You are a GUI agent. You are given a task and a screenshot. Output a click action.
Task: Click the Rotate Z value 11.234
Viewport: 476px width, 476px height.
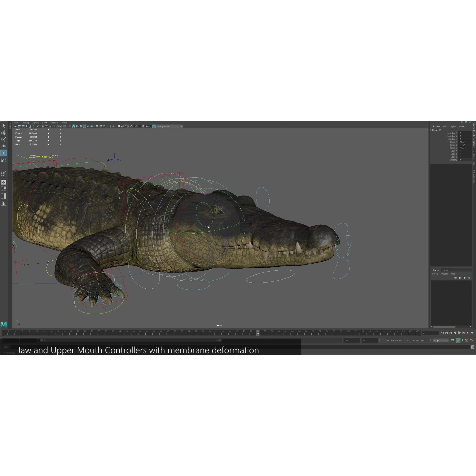(x=465, y=148)
